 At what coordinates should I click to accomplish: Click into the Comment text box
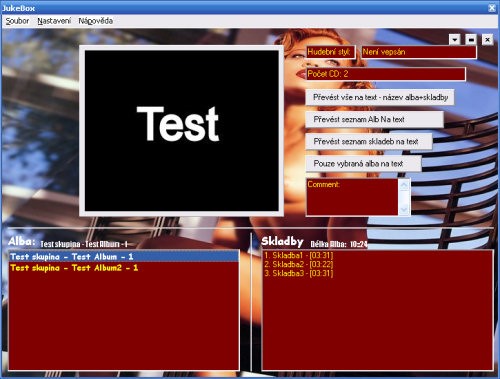pyautogui.click(x=352, y=197)
